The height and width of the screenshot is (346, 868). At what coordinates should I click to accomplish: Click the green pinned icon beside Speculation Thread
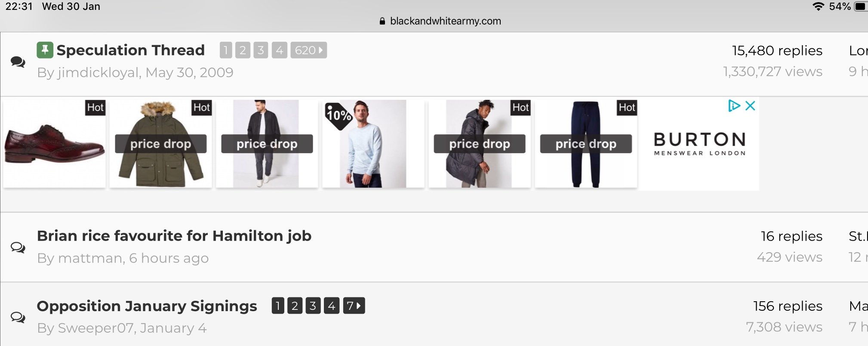pos(45,50)
